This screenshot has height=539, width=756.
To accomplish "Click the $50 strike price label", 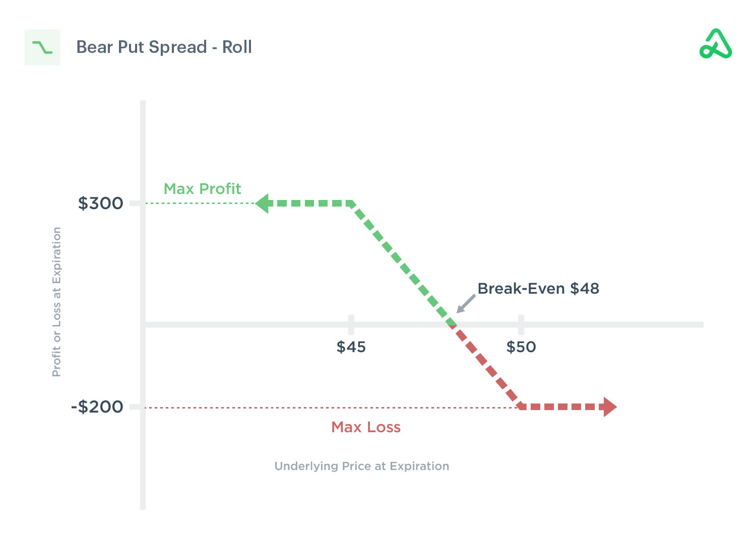I will click(x=521, y=347).
